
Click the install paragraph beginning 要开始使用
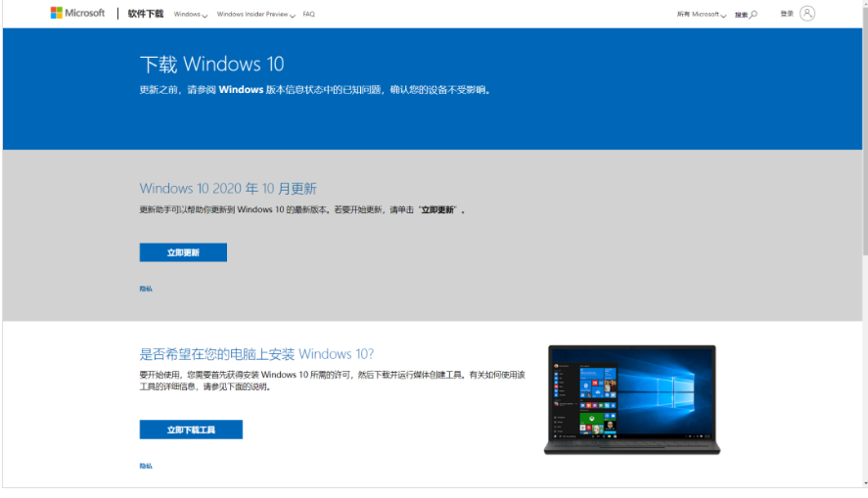click(332, 381)
